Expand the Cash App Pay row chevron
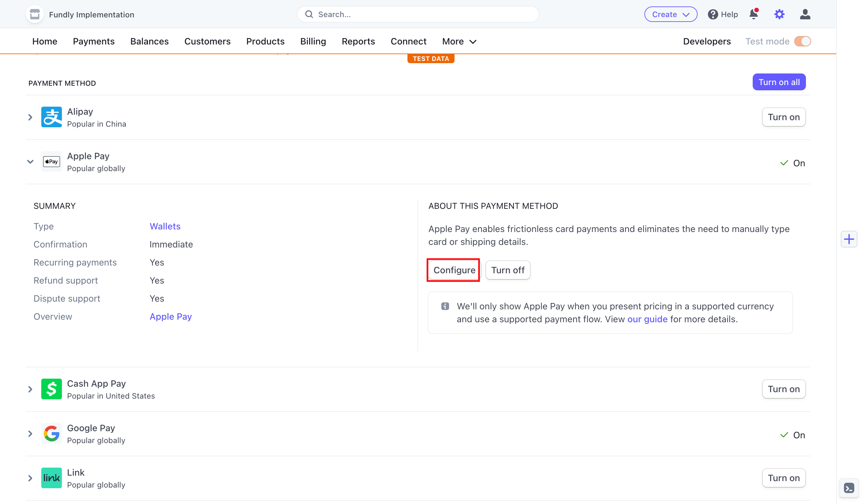This screenshot has height=504, width=862. 30,389
